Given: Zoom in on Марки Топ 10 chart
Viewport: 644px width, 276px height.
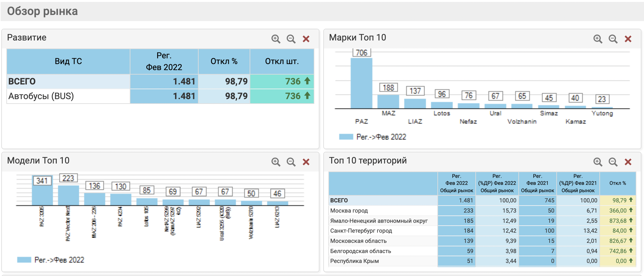Looking at the screenshot, I should pyautogui.click(x=597, y=39).
